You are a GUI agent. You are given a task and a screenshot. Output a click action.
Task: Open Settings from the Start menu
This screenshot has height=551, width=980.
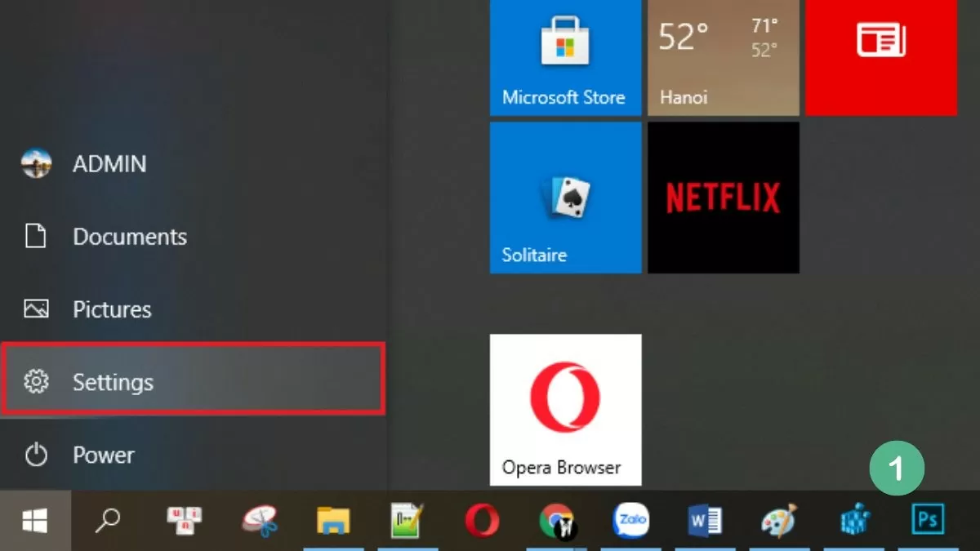(114, 381)
